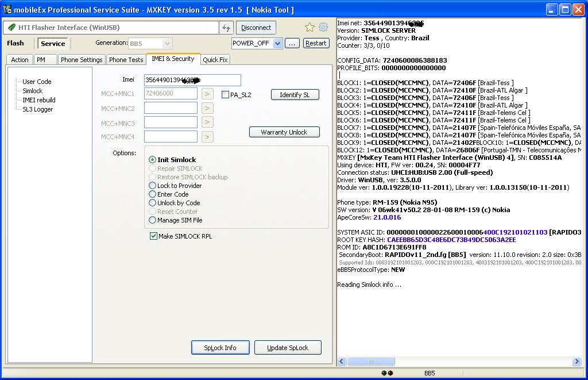Select IMEI rebuild in the tree
Screen dimensions: 588x380
click(x=39, y=100)
